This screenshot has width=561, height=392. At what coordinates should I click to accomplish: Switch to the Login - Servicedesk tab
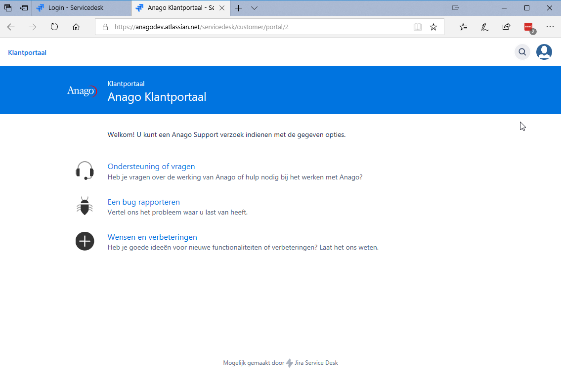click(82, 8)
